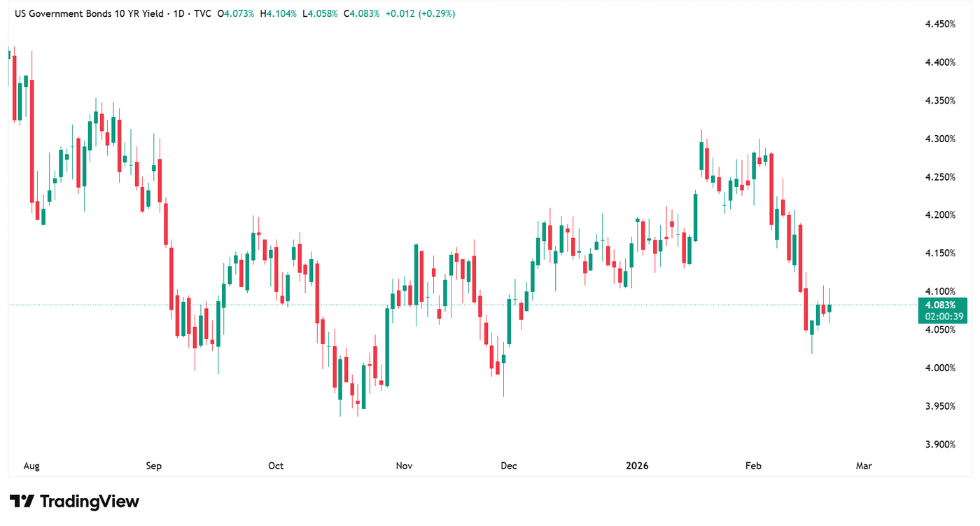This screenshot has height=526, width=980.
Task: Click the close value C4.083%
Action: pyautogui.click(x=361, y=13)
